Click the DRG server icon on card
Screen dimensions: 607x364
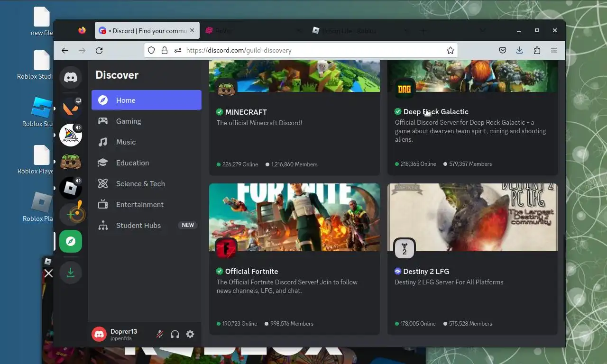coord(405,89)
